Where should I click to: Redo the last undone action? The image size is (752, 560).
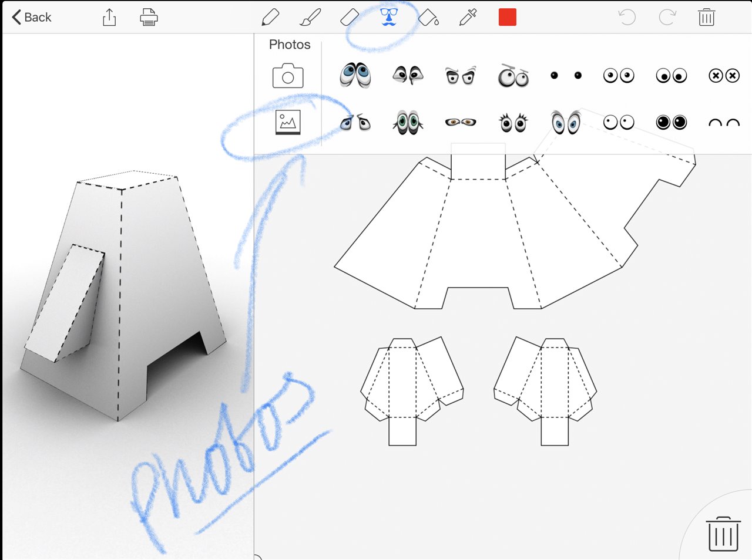coord(667,18)
